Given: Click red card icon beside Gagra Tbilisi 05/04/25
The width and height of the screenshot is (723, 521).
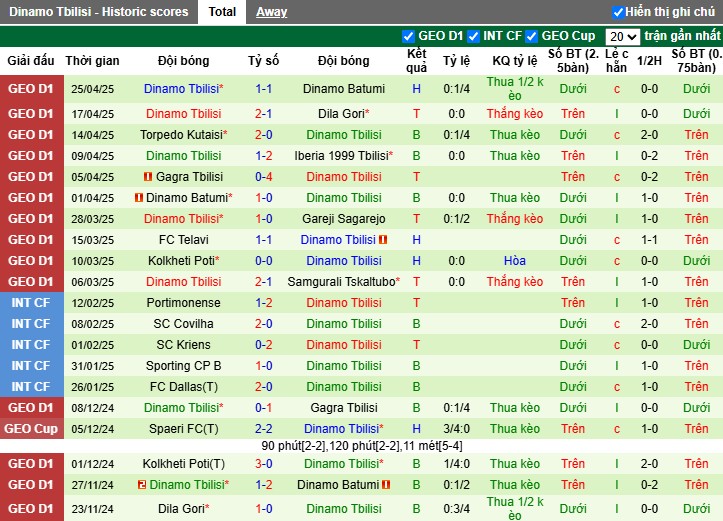Looking at the screenshot, I should tap(148, 177).
